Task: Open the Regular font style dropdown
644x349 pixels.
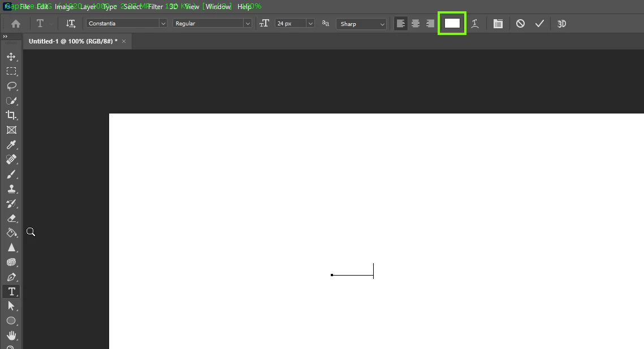Action: 248,24
